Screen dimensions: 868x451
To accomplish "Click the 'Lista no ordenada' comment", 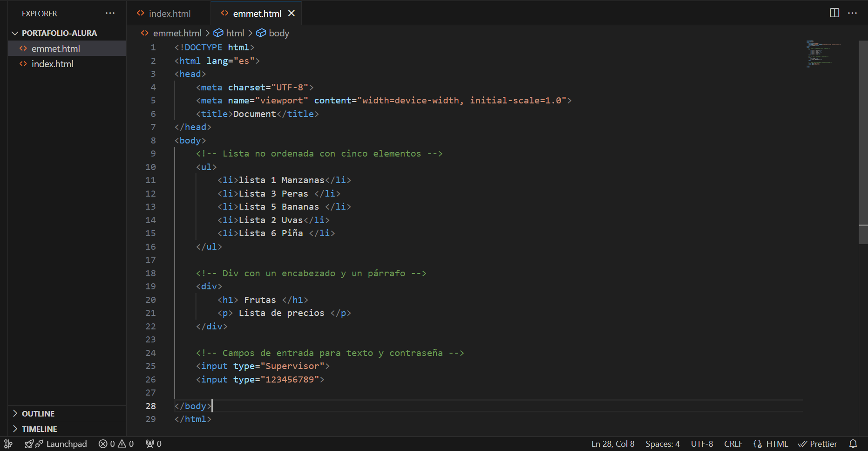I will [x=319, y=154].
